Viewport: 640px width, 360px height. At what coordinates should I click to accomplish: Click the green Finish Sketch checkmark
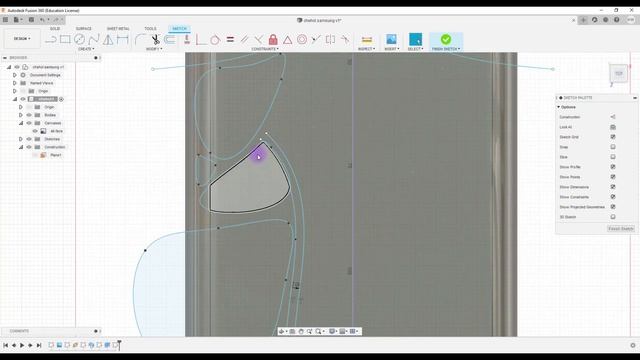(446, 39)
